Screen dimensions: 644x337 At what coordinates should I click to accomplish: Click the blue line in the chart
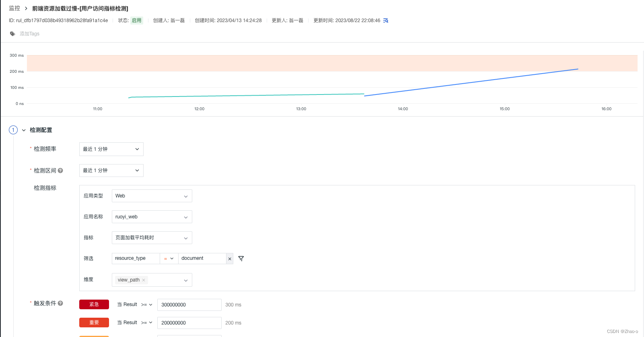pos(471,82)
